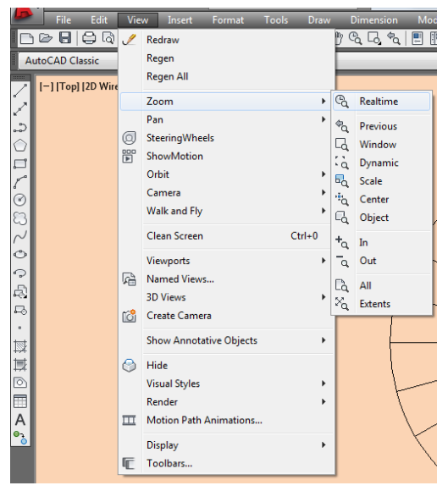Select the Hatch tool icon
This screenshot has height=491, width=448.
[x=20, y=346]
